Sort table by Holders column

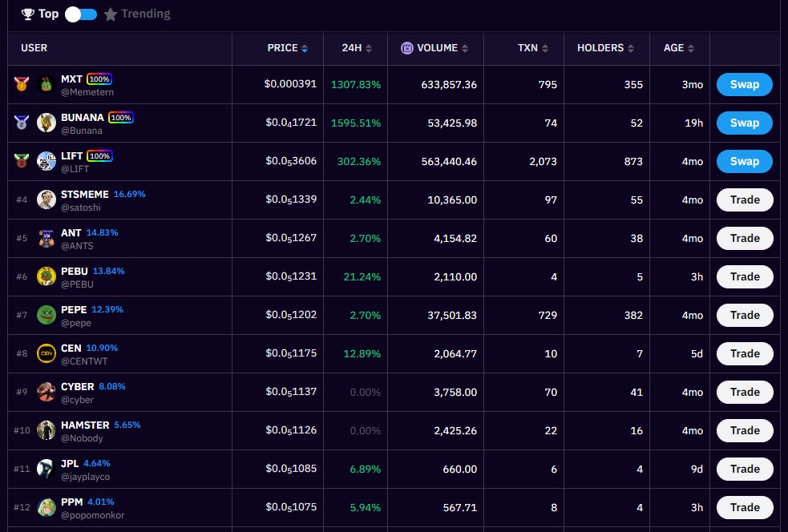[x=606, y=48]
